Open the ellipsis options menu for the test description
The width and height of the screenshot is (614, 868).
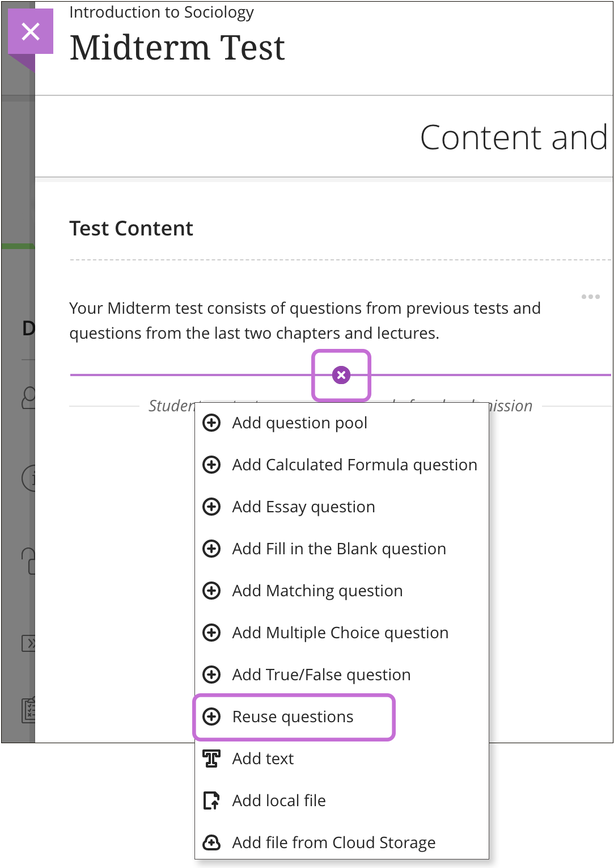(x=590, y=296)
